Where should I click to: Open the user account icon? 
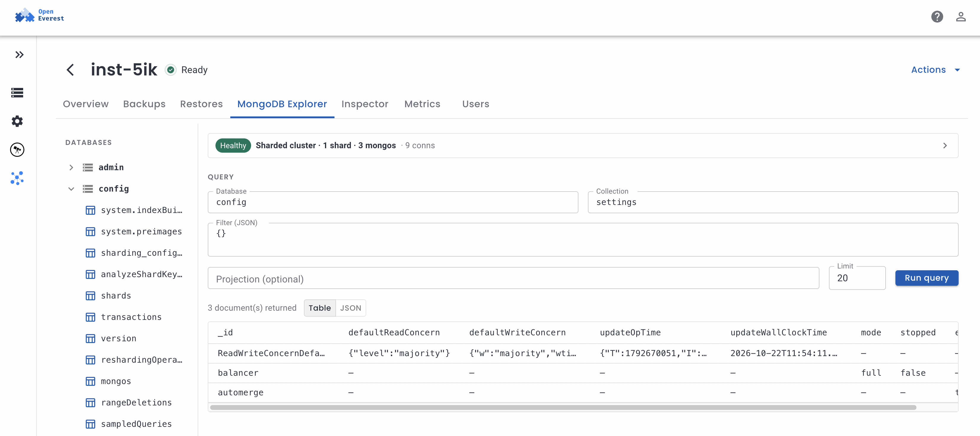pos(961,17)
